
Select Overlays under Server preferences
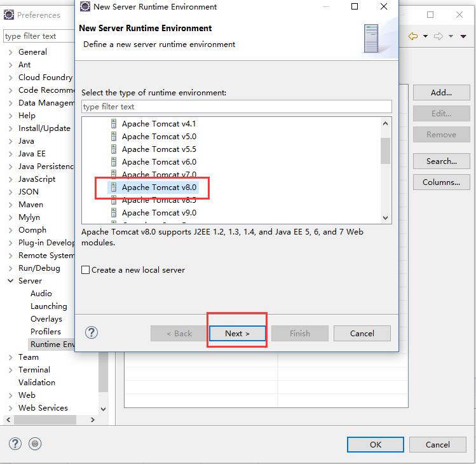[x=46, y=319]
